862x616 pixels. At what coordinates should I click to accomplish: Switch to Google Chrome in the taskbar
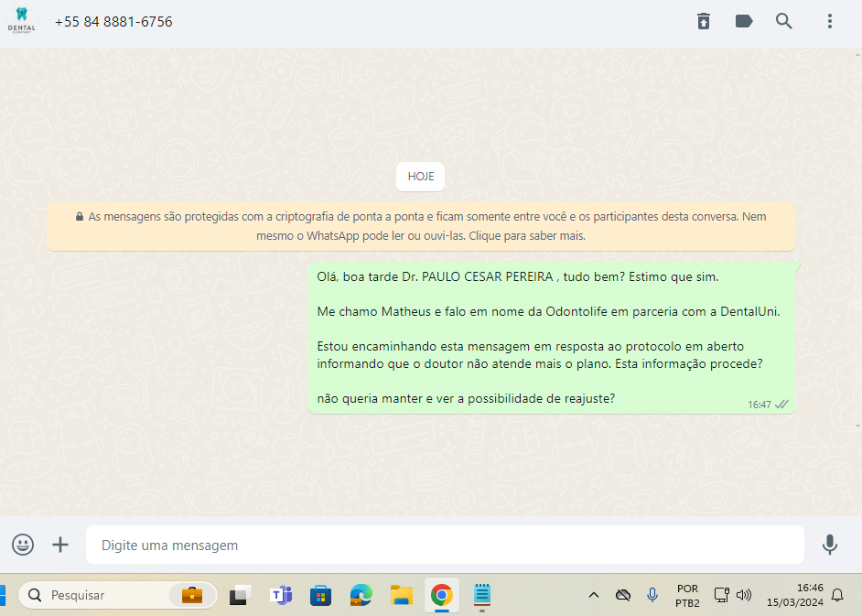point(441,595)
